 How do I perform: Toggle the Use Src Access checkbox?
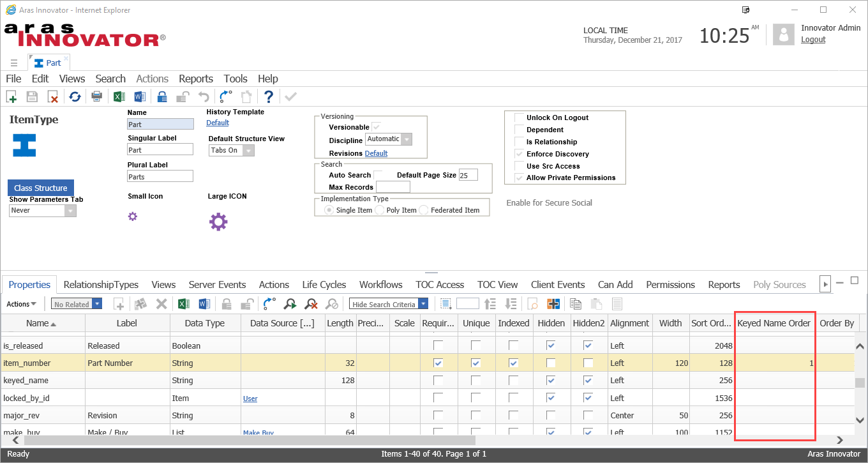(x=519, y=166)
